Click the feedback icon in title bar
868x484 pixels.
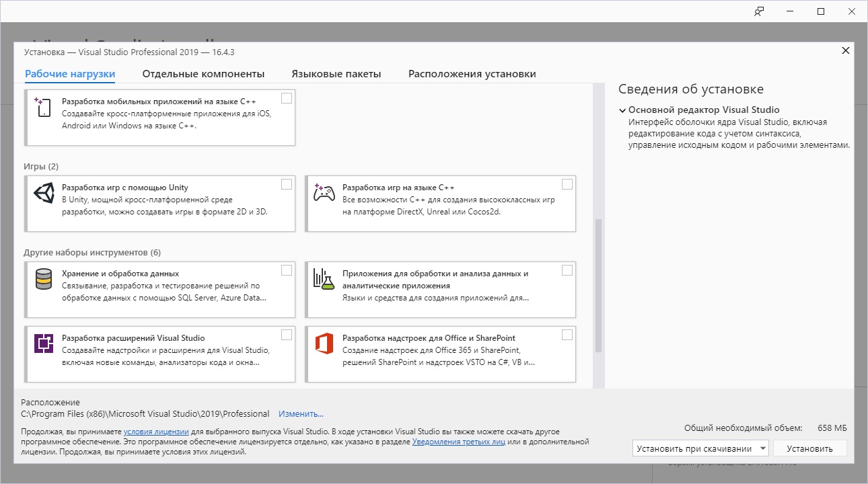759,11
